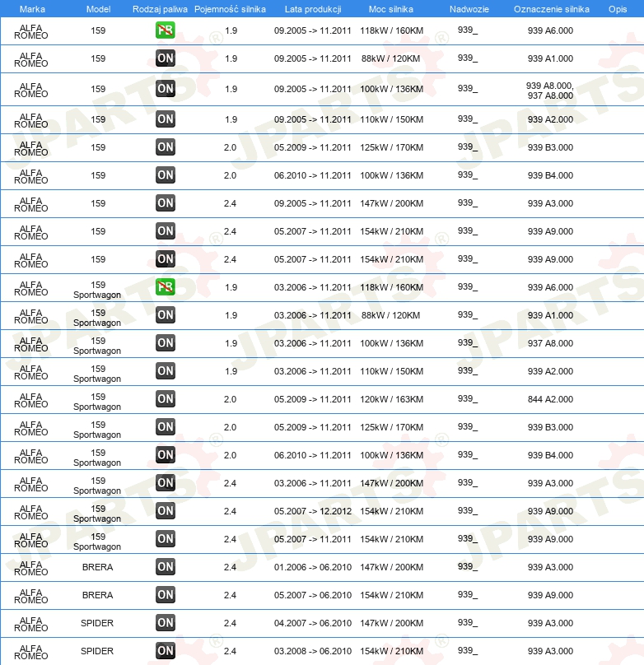Select the Moc silnika column header
The height and width of the screenshot is (665, 644).
point(391,9)
